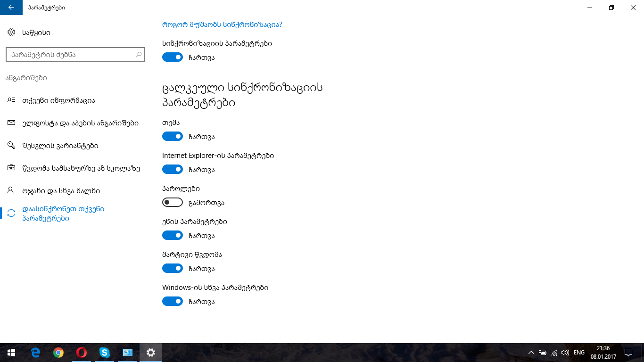Toggle the 'ენის პარამეტრები' switch
This screenshot has width=644, height=362.
coord(173,235)
